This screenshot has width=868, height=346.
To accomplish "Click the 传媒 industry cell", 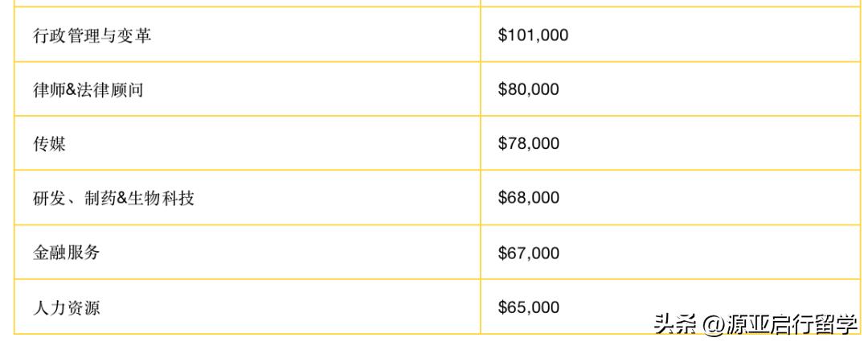I will point(50,144).
